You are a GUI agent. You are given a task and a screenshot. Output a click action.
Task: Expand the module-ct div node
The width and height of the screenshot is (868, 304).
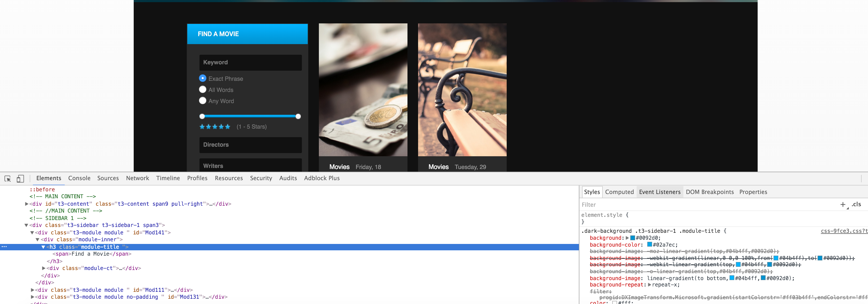[44, 268]
